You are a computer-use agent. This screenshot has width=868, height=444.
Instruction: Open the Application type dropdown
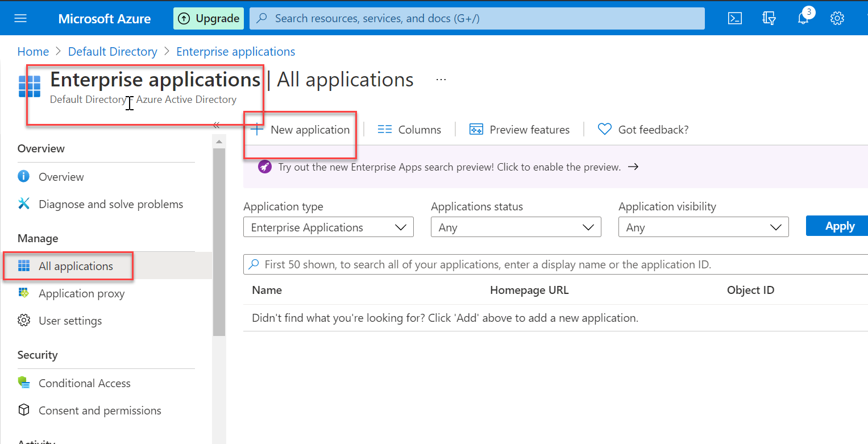(328, 227)
